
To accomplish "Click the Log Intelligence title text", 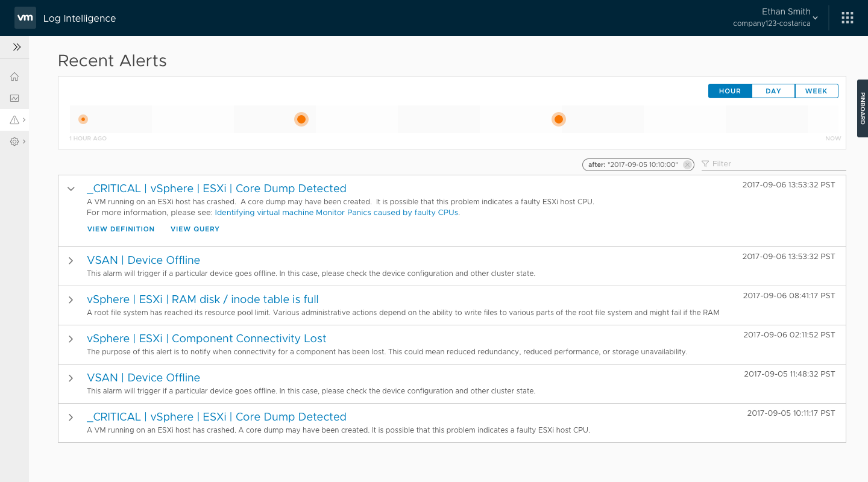I will click(80, 18).
